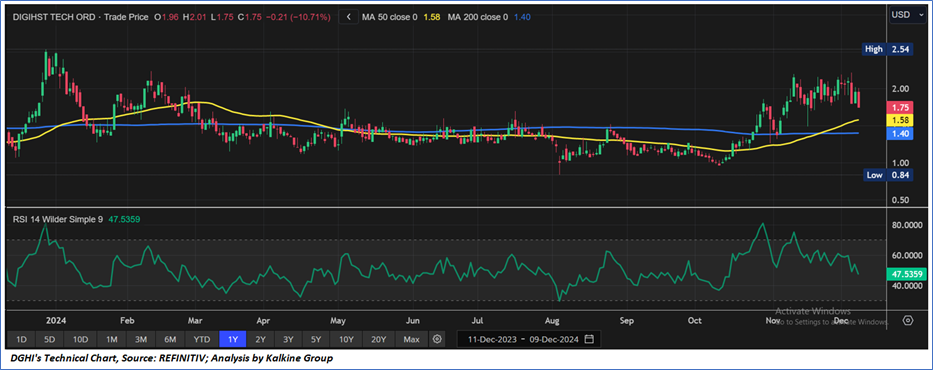
Task: Click the calendar icon in date range
Action: click(589, 340)
